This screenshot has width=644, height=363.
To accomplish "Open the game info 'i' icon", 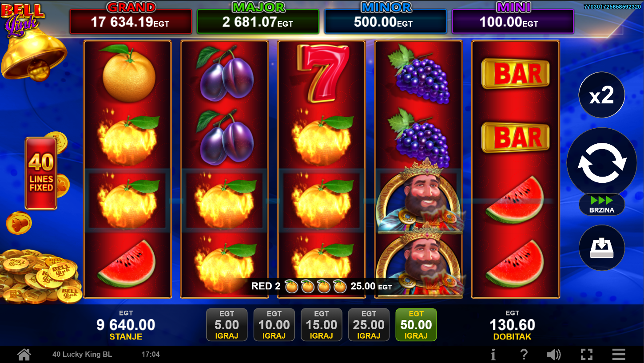I will [493, 354].
